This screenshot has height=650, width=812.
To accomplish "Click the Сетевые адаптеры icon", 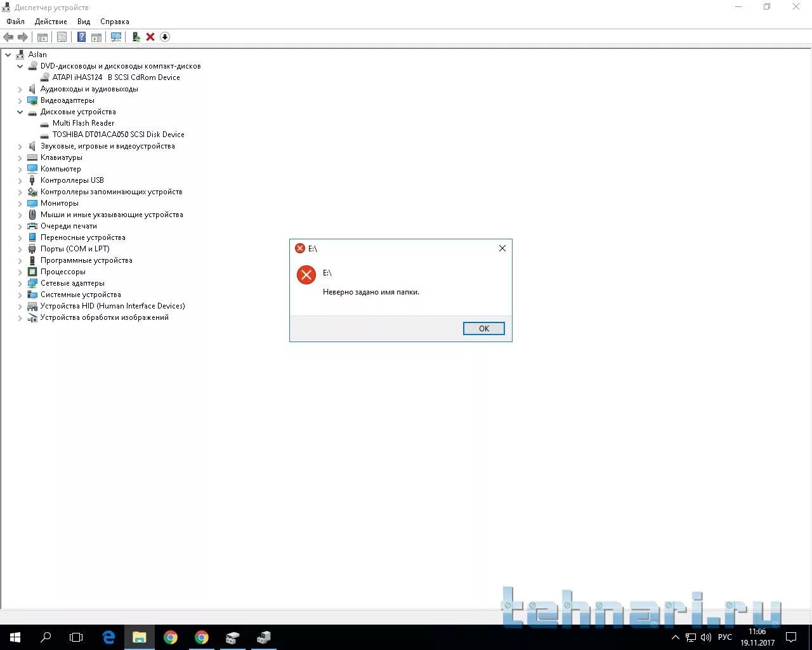I will tap(32, 283).
